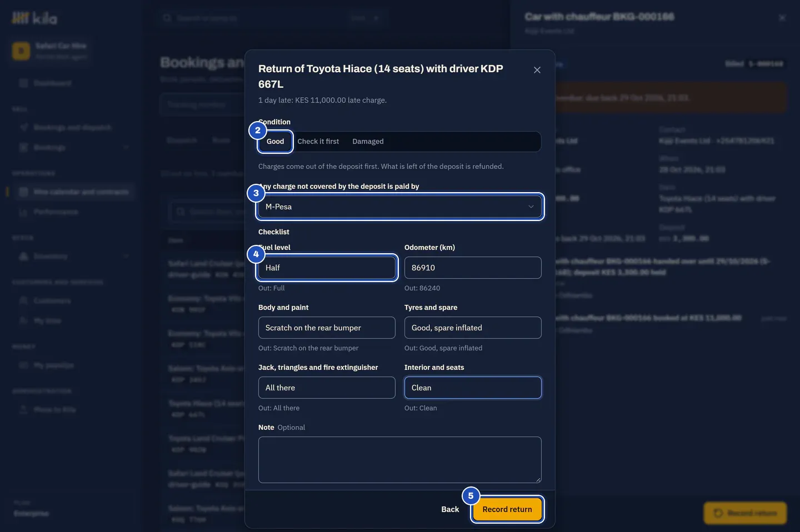
Task: Focus the Interior and seats field showing Clean
Action: 473,388
